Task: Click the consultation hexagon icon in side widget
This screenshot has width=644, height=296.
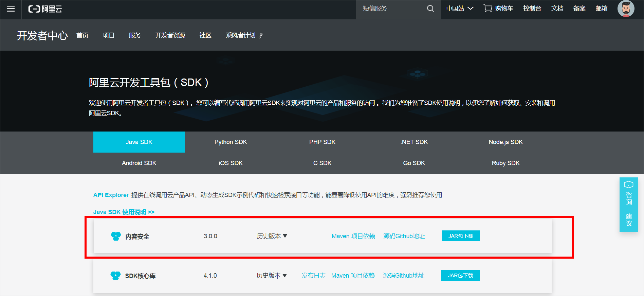Action: tap(629, 185)
